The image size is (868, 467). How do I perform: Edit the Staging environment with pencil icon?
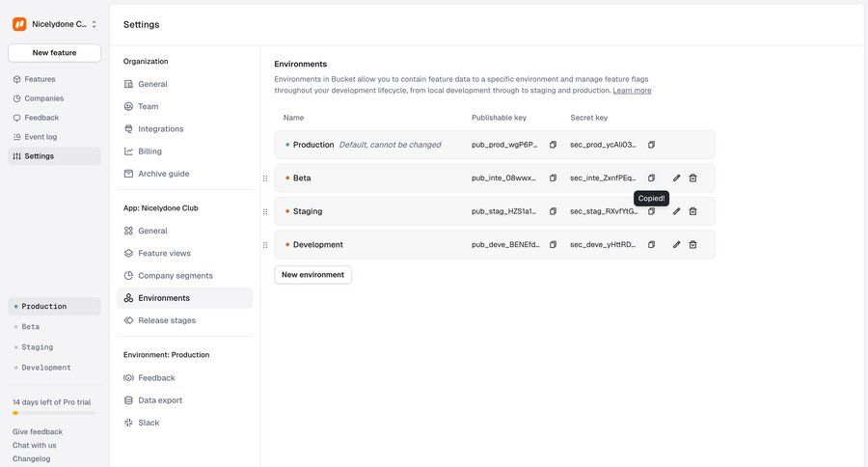[x=676, y=211]
